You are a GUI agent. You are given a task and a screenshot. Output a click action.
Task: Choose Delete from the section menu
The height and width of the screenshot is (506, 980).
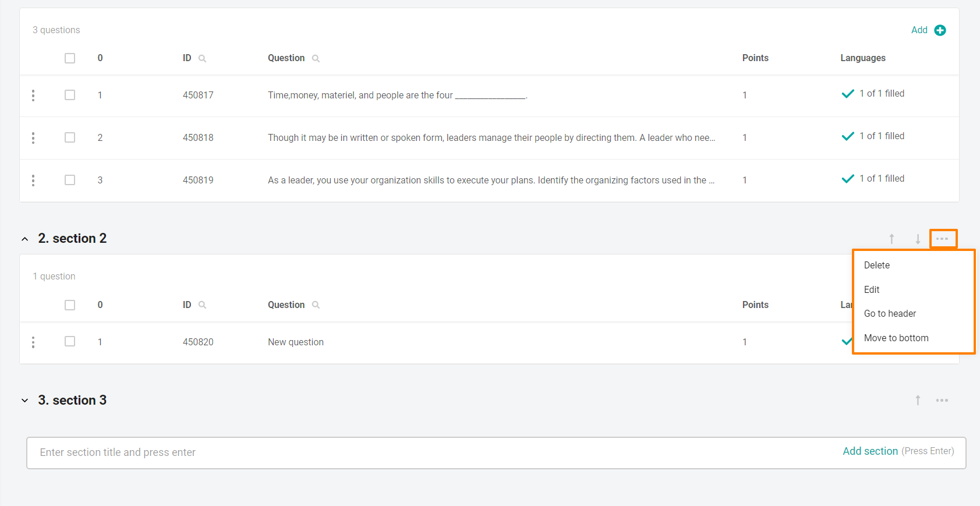tap(876, 265)
